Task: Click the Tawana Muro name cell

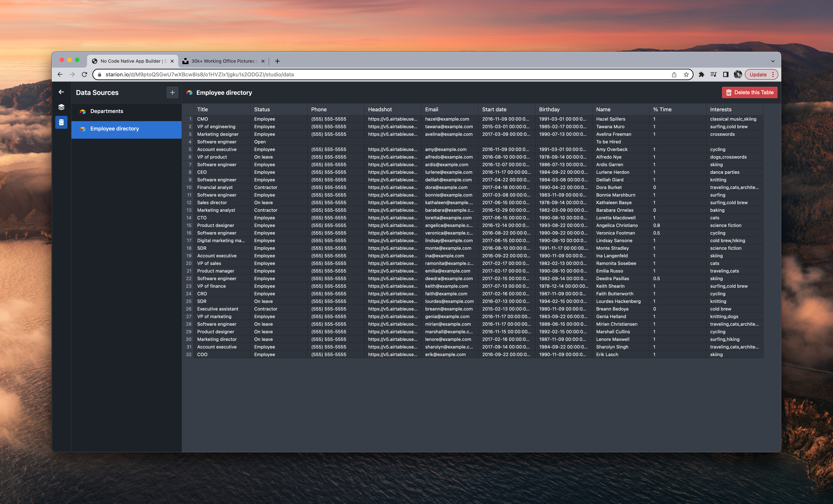Action: 621,127
